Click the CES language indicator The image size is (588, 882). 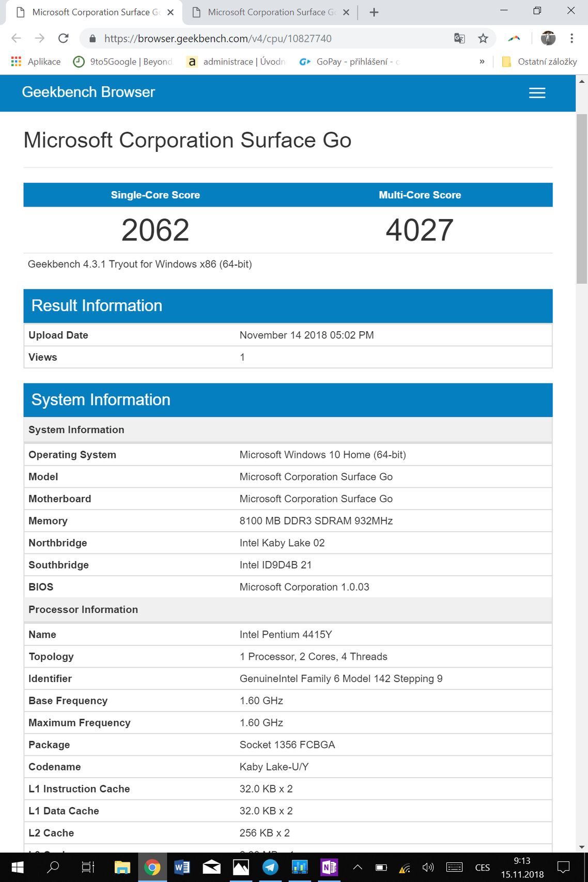point(483,868)
